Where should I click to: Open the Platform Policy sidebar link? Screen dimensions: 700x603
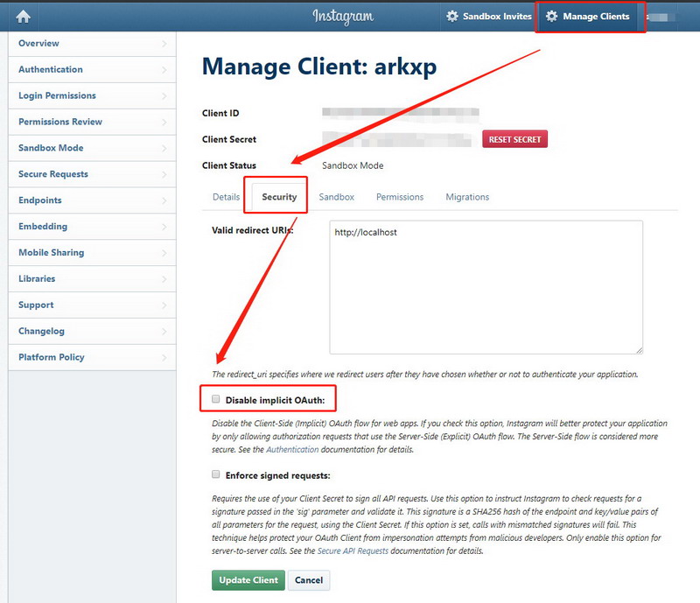(93, 357)
